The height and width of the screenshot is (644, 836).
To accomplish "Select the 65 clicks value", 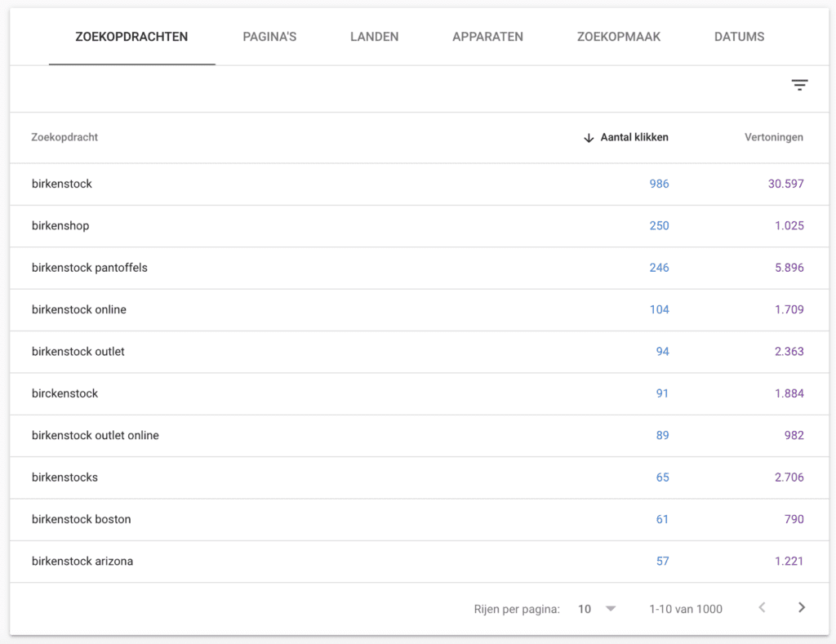I will coord(662,477).
